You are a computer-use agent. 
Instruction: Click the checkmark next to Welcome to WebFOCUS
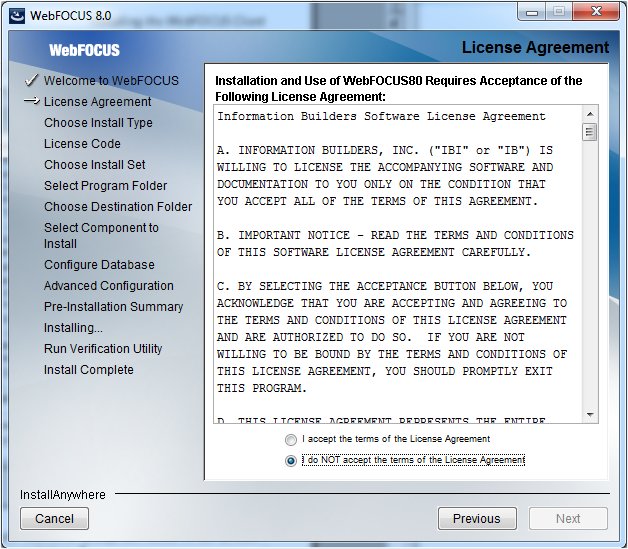[x=32, y=80]
